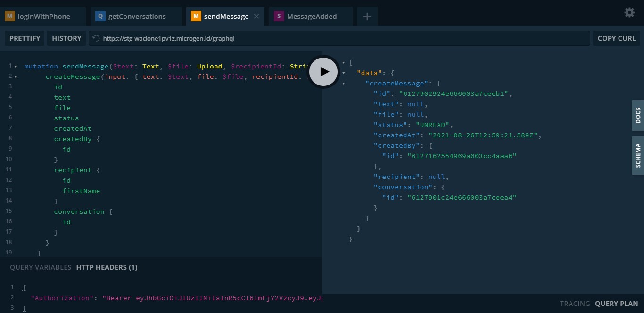Execute the sendMessage mutation with the play button

[323, 72]
